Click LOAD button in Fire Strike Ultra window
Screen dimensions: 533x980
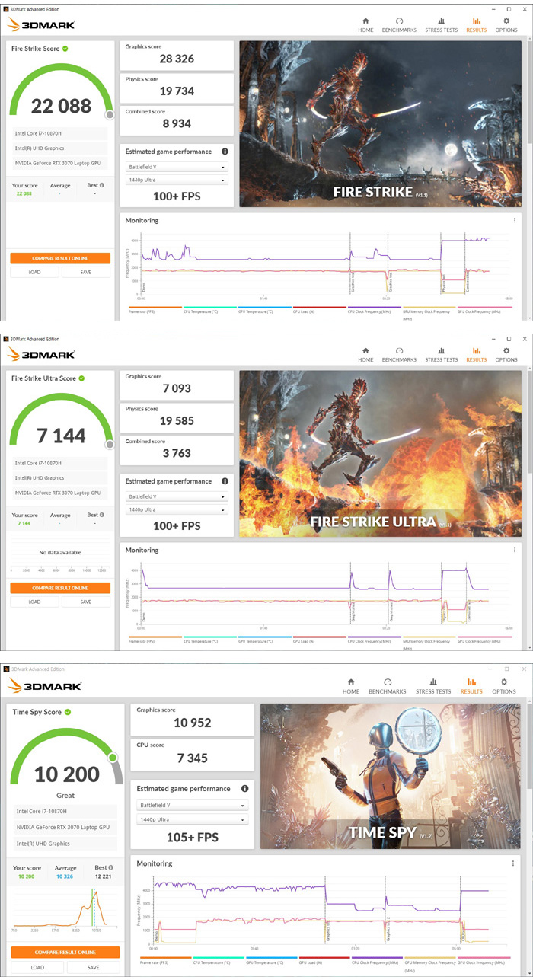coord(35,602)
